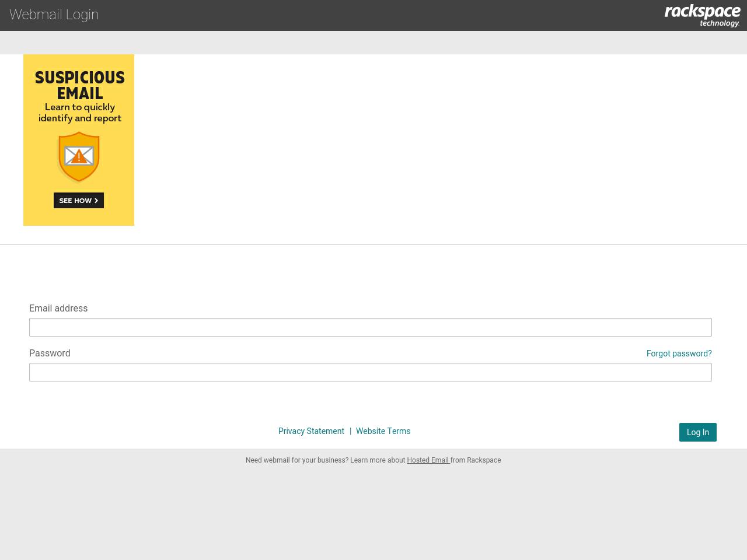Click the shield envelope warning icon

click(79, 157)
